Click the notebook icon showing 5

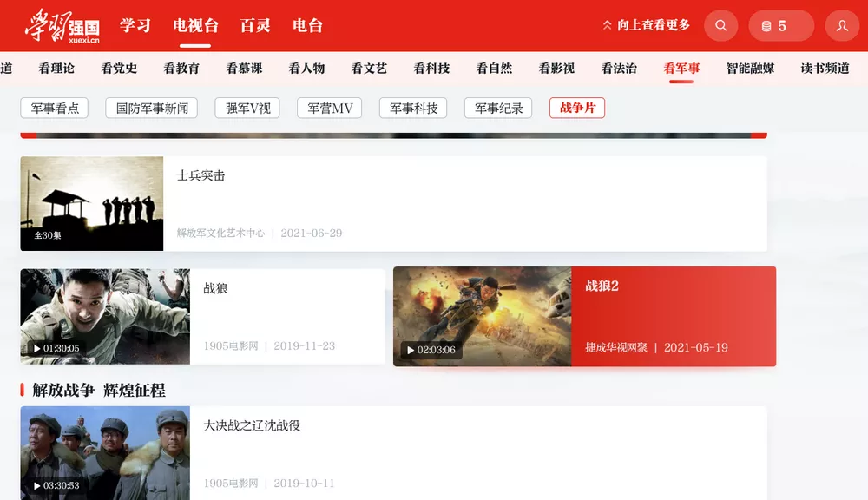[779, 25]
